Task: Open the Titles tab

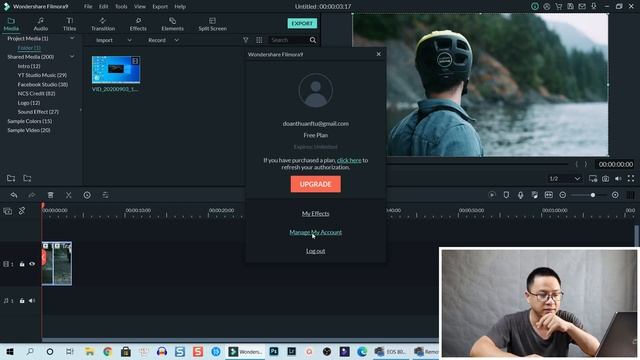Action: [69, 24]
